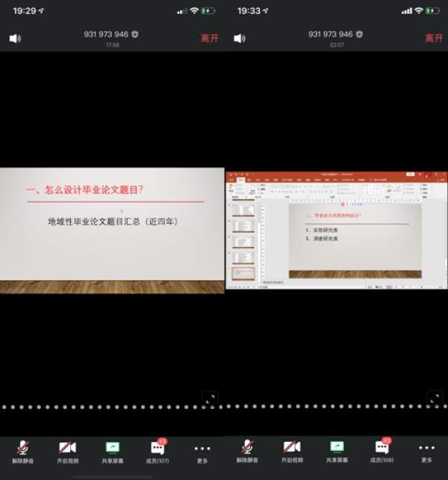
Task: Toggle speaker audio in right meeting
Action: click(239, 38)
